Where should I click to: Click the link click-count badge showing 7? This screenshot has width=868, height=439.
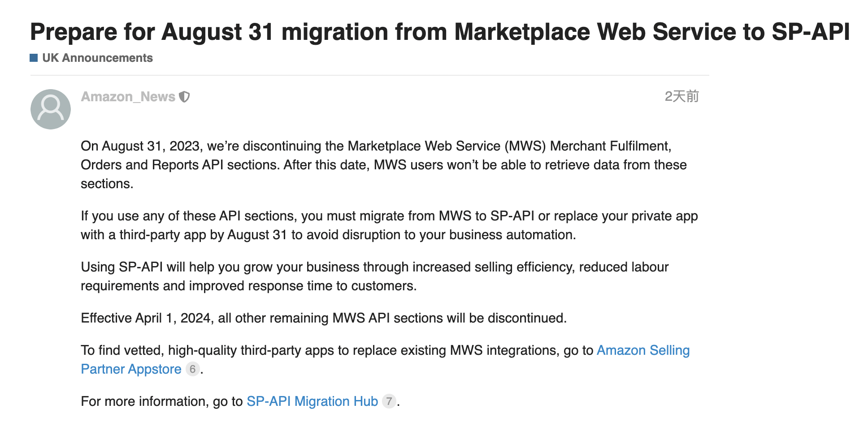coord(389,401)
